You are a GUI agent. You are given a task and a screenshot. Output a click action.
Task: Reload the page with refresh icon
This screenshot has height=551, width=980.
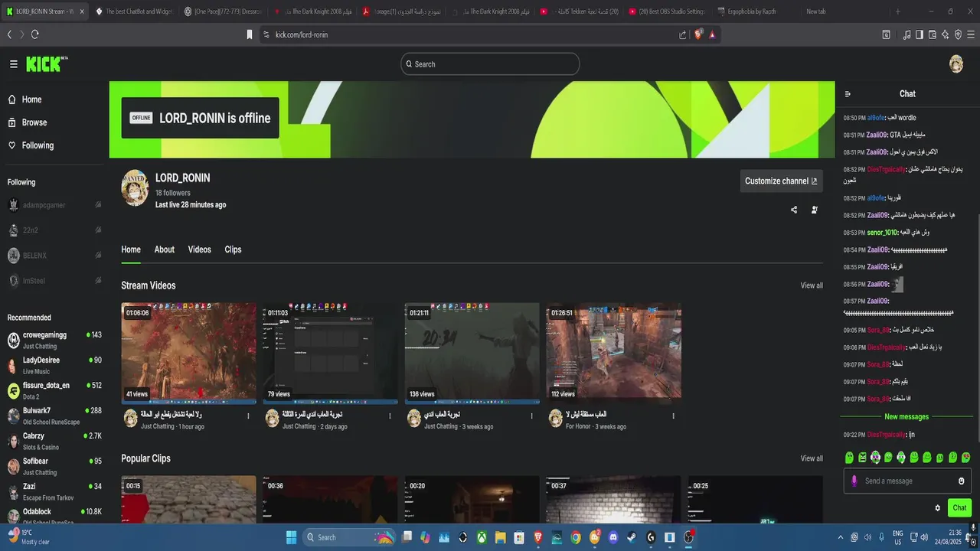tap(34, 34)
